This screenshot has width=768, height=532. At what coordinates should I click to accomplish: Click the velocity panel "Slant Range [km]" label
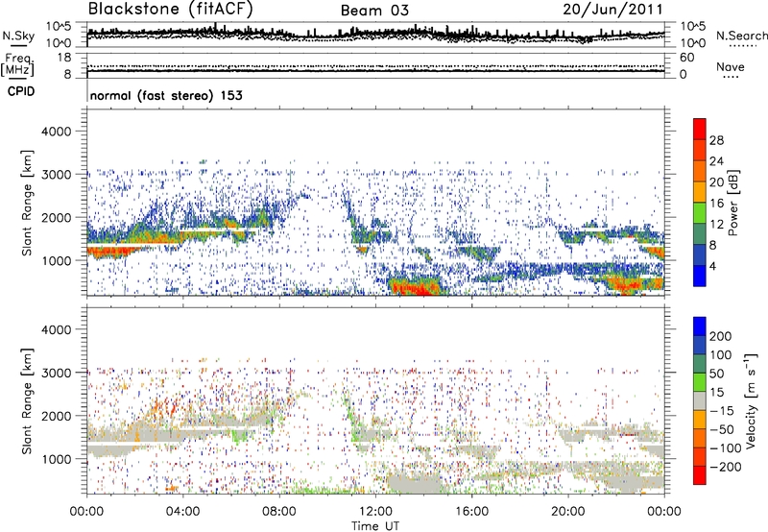(x=27, y=400)
